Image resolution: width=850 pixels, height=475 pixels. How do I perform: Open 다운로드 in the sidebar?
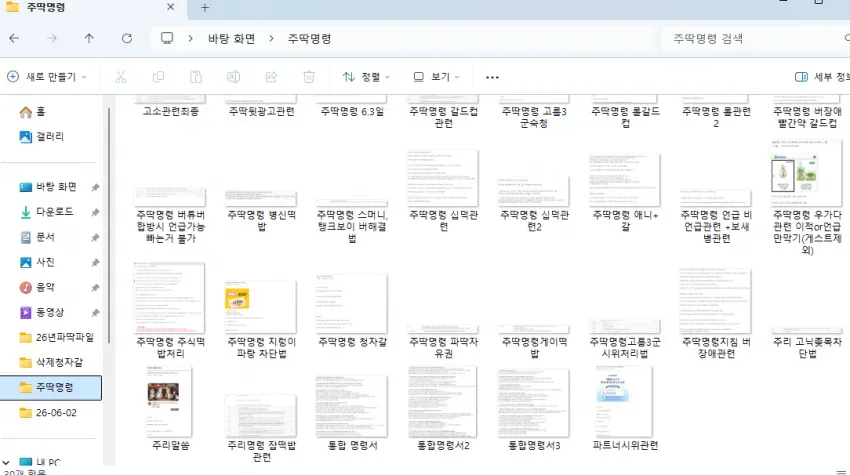pos(46,212)
